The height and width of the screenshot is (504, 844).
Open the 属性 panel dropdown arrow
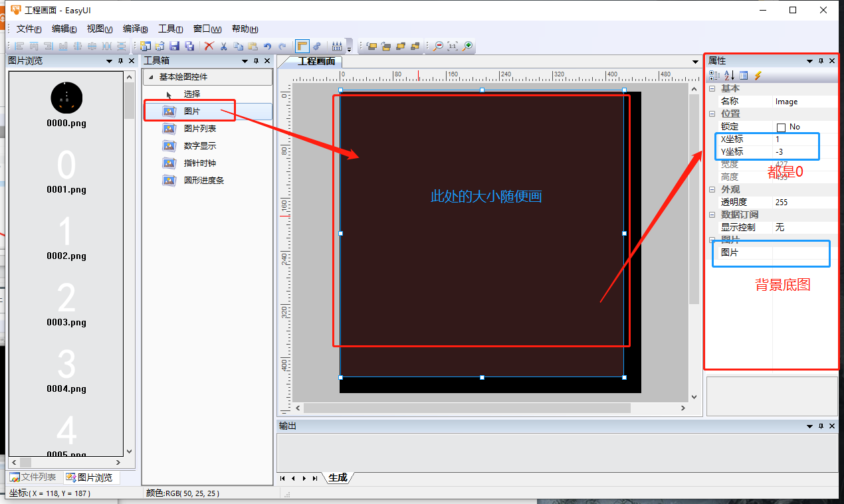point(809,60)
